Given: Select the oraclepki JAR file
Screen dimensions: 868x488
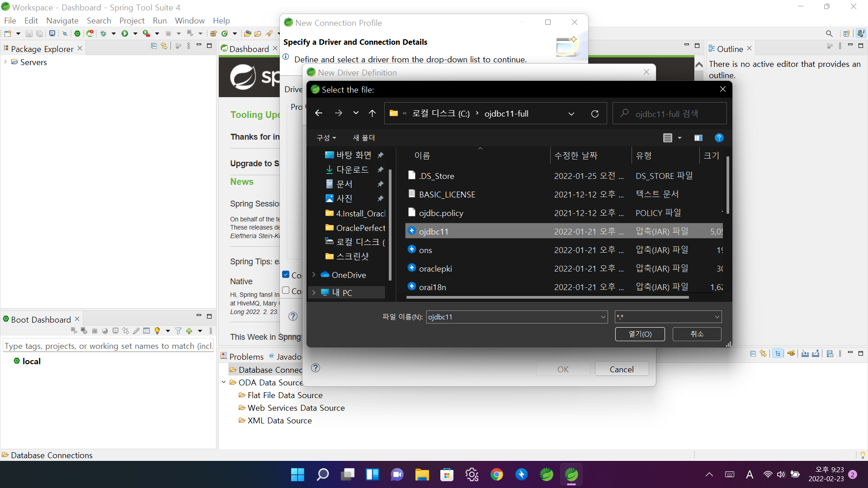Looking at the screenshot, I should [435, 268].
